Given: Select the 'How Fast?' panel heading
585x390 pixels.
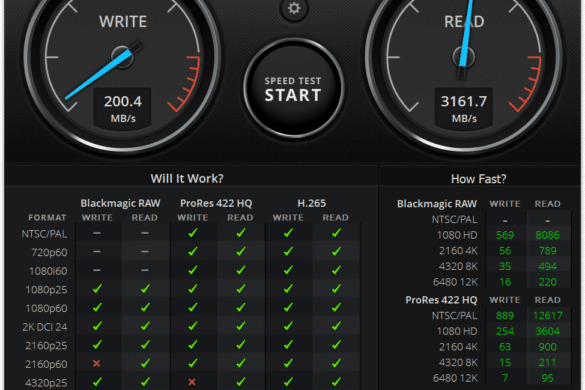Looking at the screenshot, I should click(x=479, y=179).
